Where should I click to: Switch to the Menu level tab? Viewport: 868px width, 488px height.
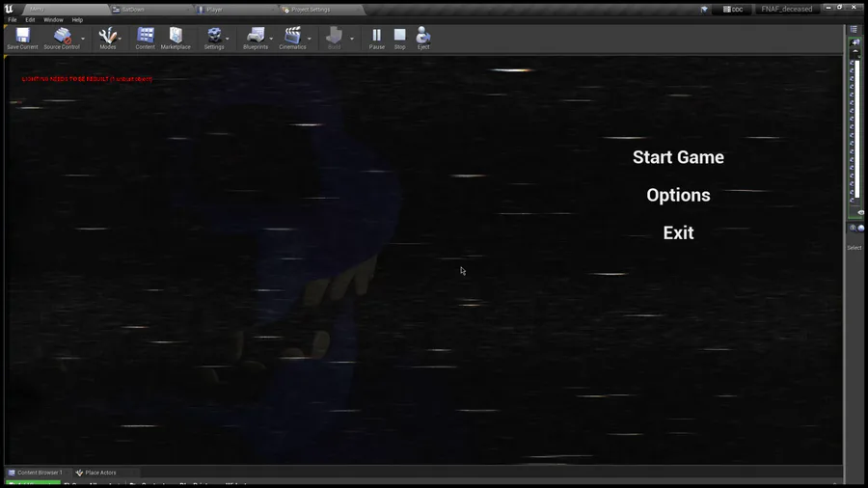64,10
